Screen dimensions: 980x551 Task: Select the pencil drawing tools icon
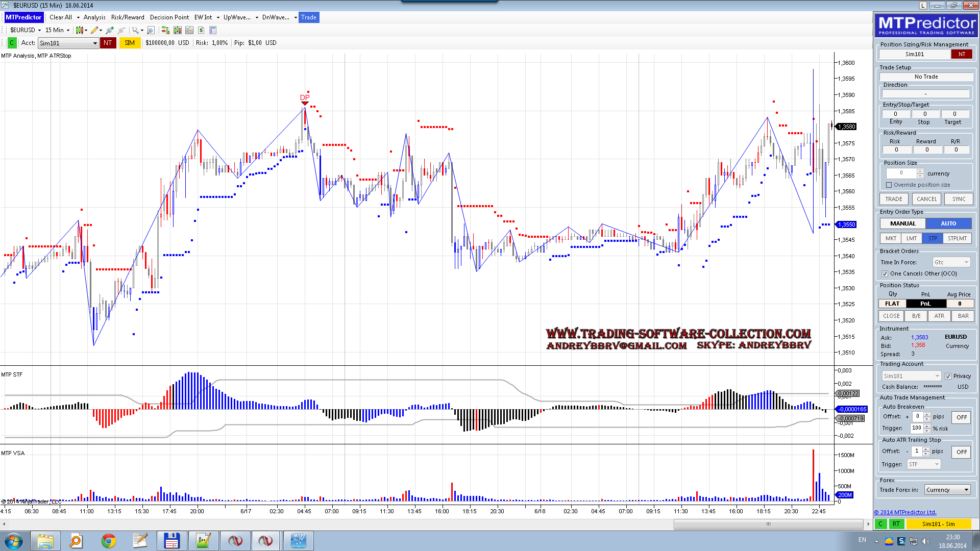[94, 30]
